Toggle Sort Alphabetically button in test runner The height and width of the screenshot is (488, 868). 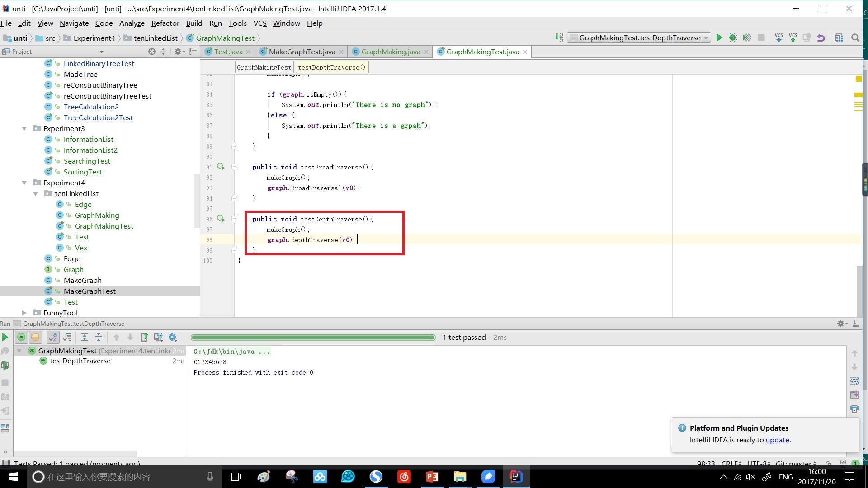[53, 337]
